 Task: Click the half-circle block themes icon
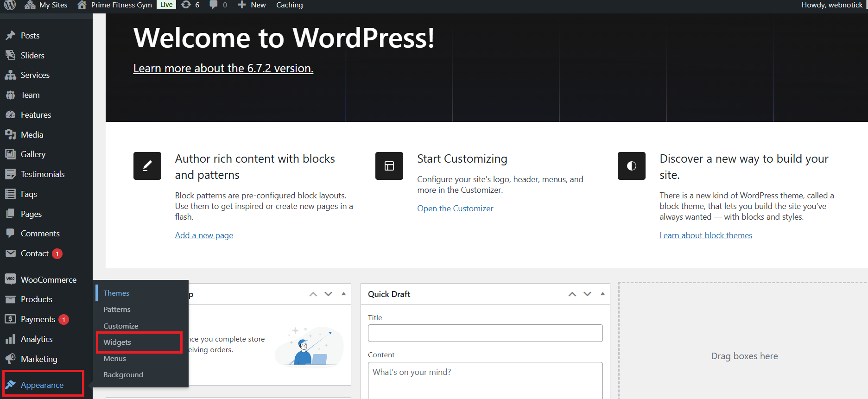point(631,166)
